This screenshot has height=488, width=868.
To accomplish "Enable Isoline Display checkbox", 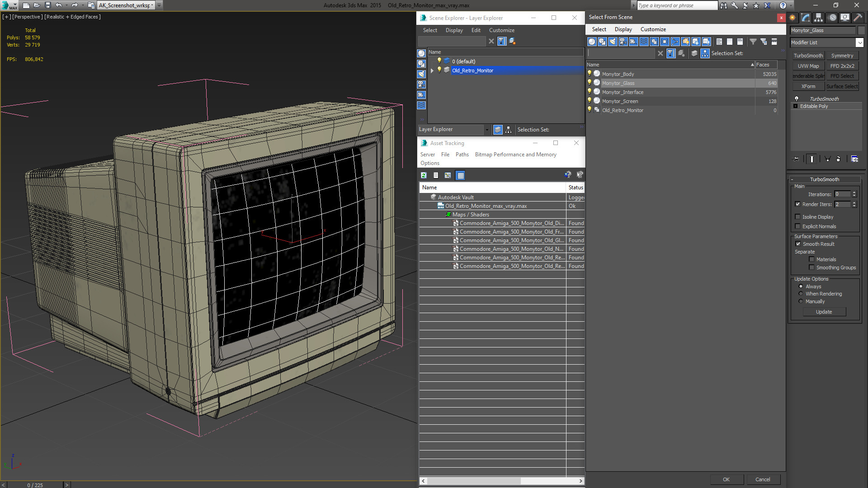I will (x=798, y=217).
